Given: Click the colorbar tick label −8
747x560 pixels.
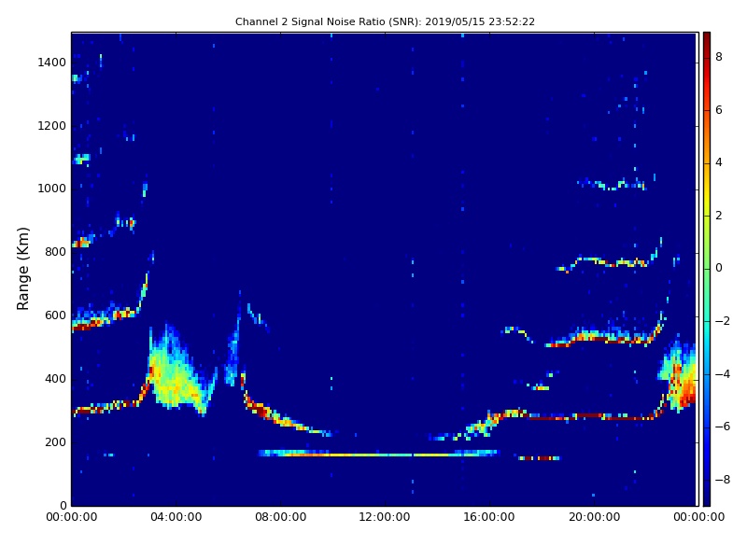Looking at the screenshot, I should [x=723, y=480].
